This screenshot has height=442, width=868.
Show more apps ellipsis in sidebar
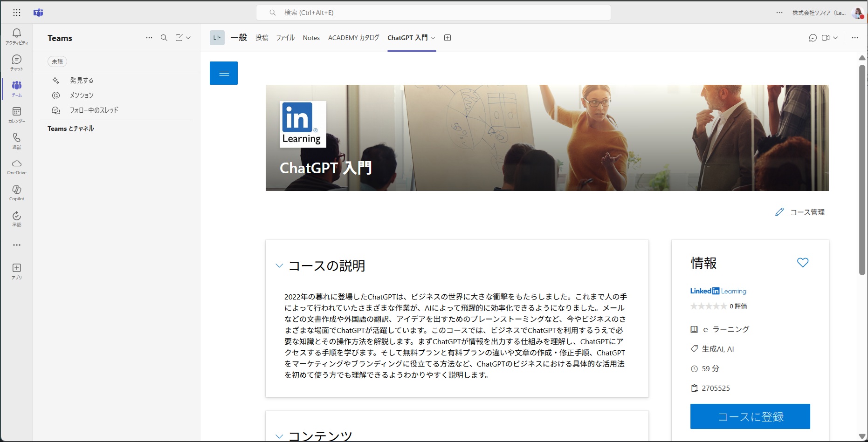pos(17,245)
